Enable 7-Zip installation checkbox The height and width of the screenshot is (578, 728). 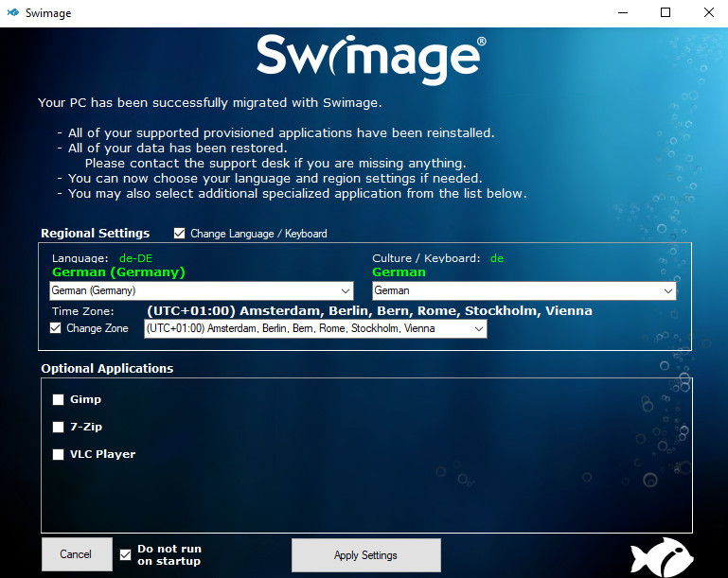tap(58, 427)
